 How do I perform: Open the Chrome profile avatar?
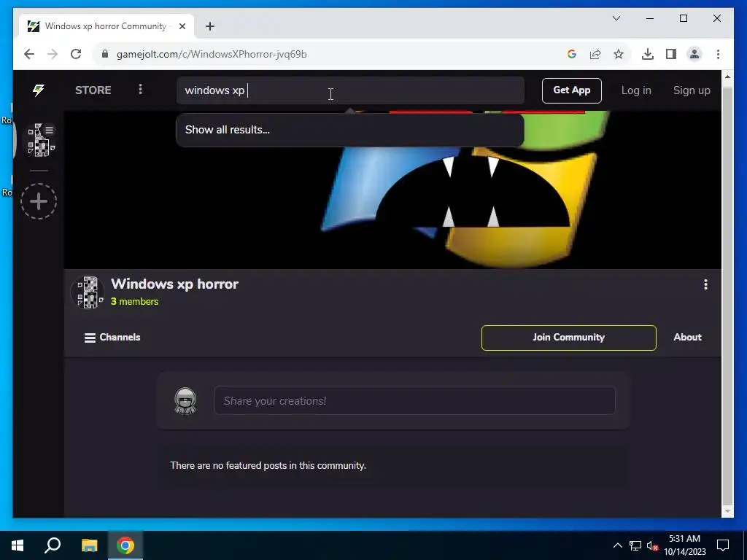point(694,54)
